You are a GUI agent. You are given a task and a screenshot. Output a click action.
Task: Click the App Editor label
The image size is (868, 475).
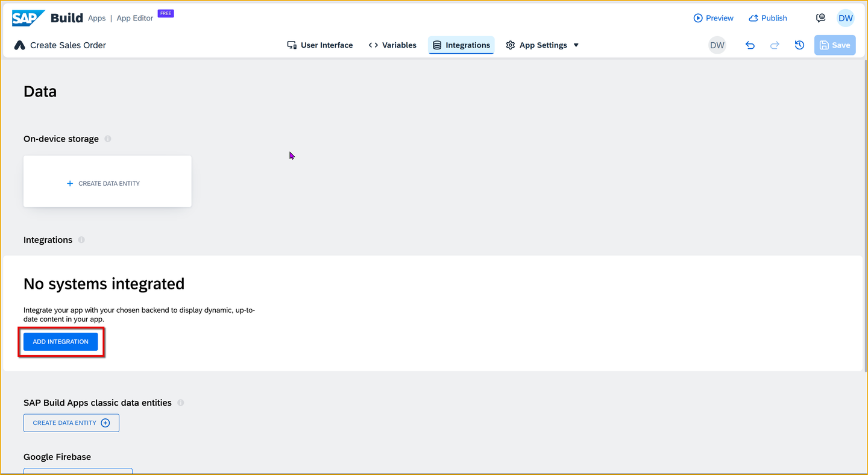tap(135, 18)
